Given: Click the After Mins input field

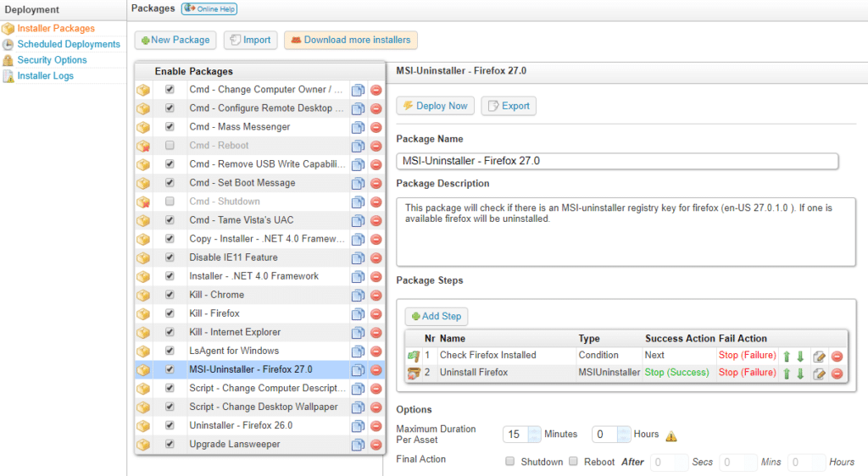Looking at the screenshot, I should coord(738,462).
